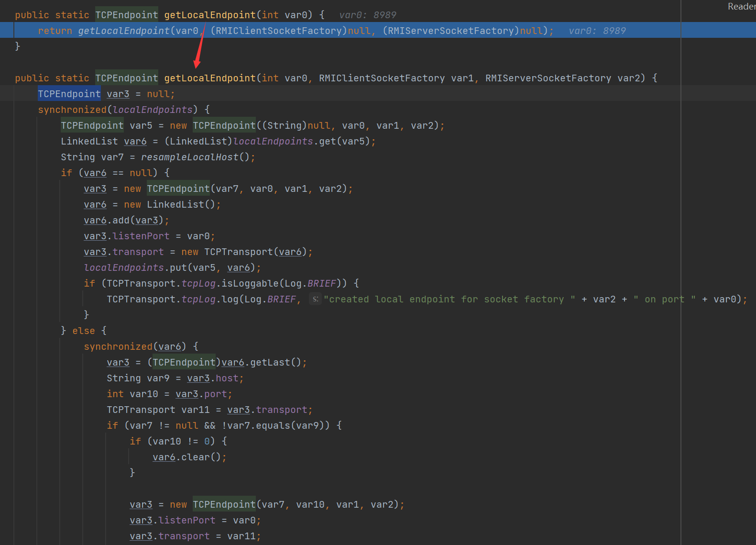
Task: Click the var6.clear() call
Action: point(187,457)
